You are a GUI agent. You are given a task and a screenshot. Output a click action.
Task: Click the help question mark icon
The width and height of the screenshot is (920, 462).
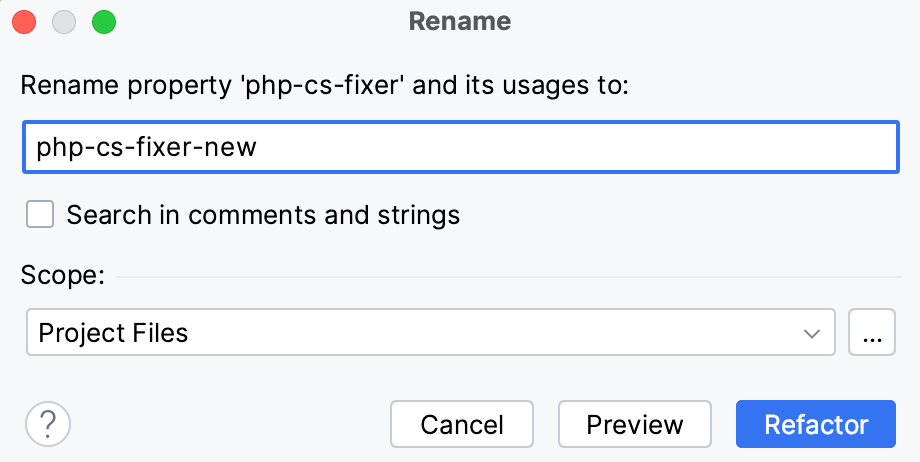pyautogui.click(x=48, y=425)
